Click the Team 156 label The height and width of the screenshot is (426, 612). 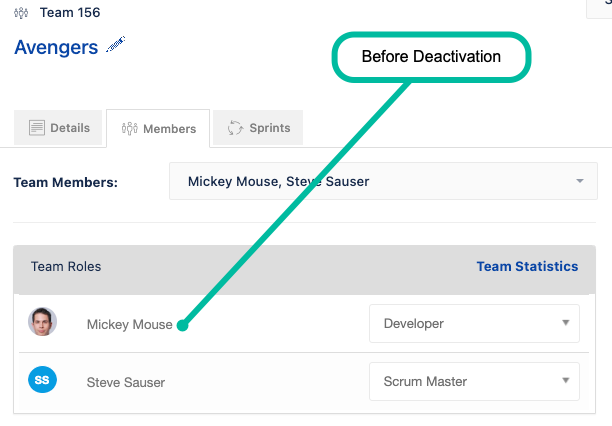tap(70, 12)
